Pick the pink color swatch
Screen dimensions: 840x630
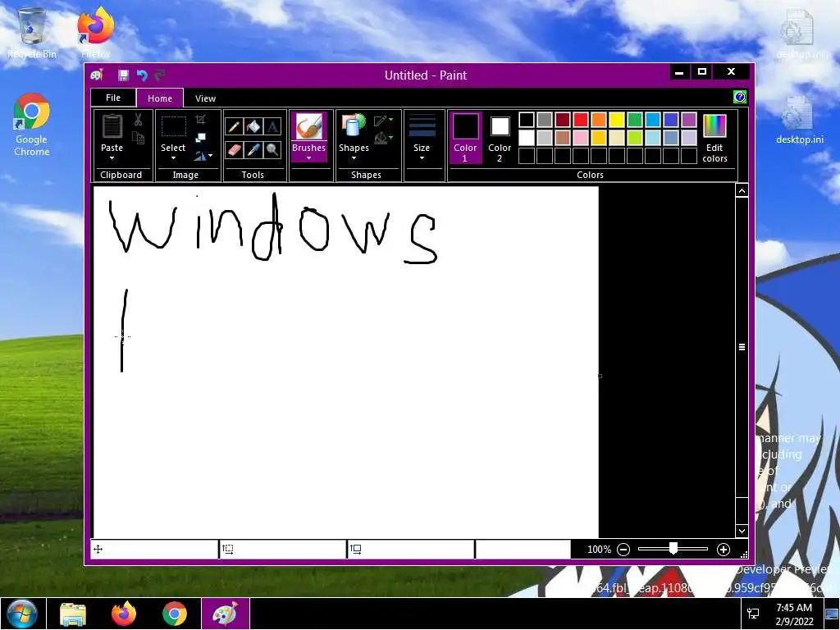click(x=581, y=138)
